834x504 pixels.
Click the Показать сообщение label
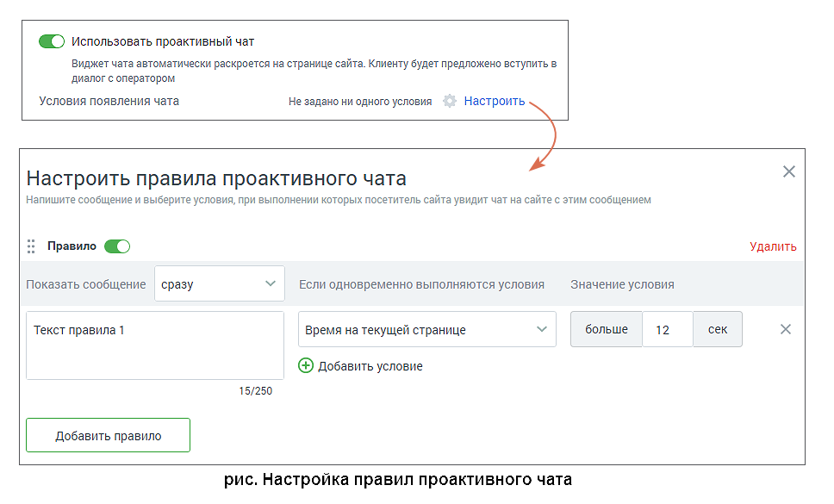point(85,284)
